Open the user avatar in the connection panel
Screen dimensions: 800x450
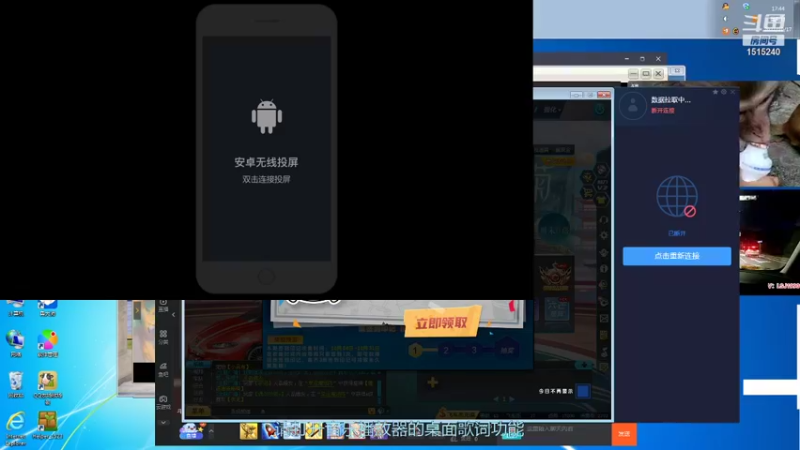pyautogui.click(x=633, y=106)
